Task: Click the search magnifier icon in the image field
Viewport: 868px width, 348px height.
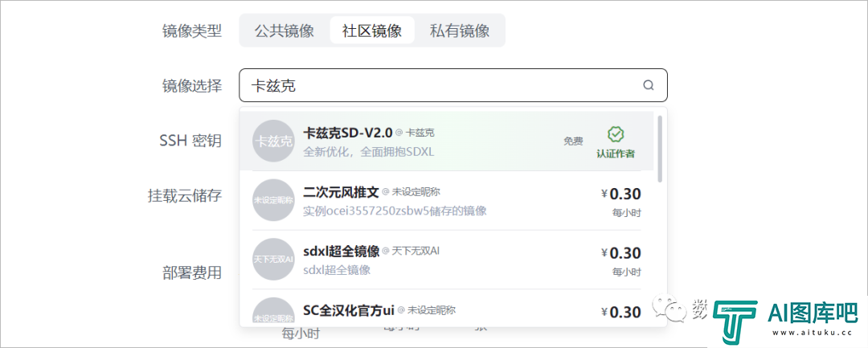Action: (649, 85)
